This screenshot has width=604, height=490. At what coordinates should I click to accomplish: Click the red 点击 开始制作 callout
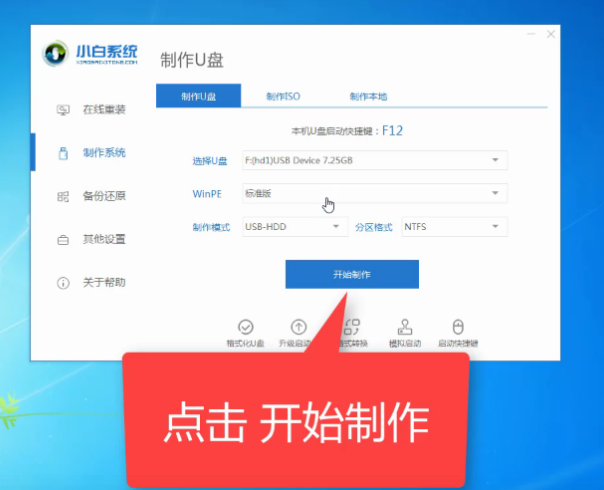(x=295, y=421)
